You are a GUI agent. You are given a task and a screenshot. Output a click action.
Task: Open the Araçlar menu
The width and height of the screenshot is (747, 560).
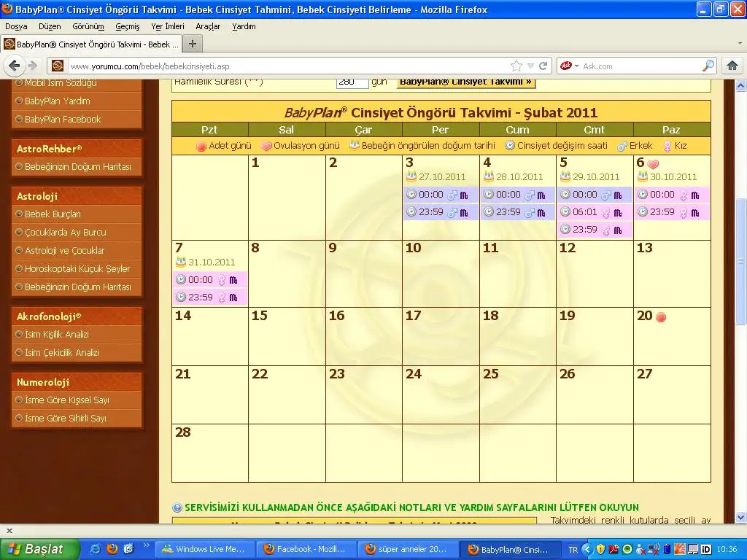[208, 26]
